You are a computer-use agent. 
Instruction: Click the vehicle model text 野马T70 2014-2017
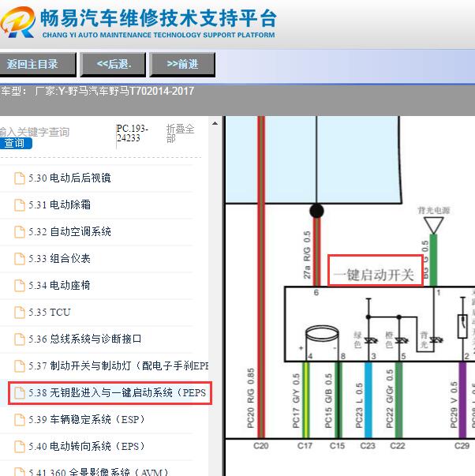tap(151, 91)
